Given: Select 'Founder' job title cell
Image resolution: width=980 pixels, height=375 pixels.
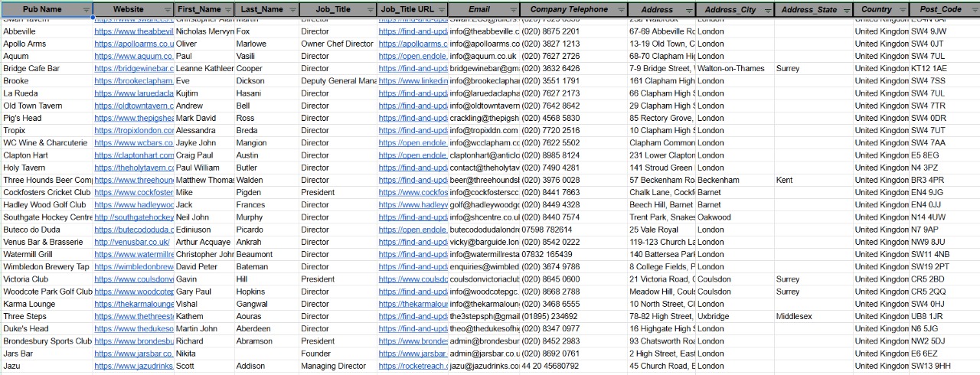Looking at the screenshot, I should pos(338,354).
